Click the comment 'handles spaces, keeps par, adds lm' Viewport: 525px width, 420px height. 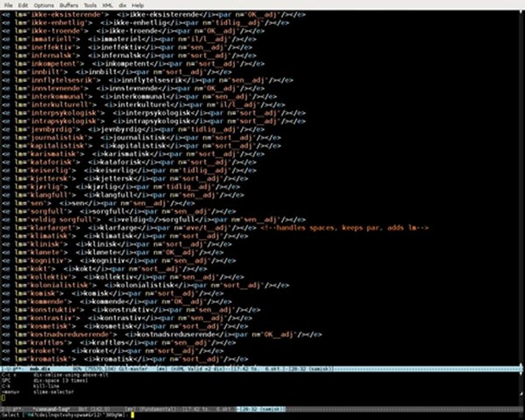click(344, 228)
